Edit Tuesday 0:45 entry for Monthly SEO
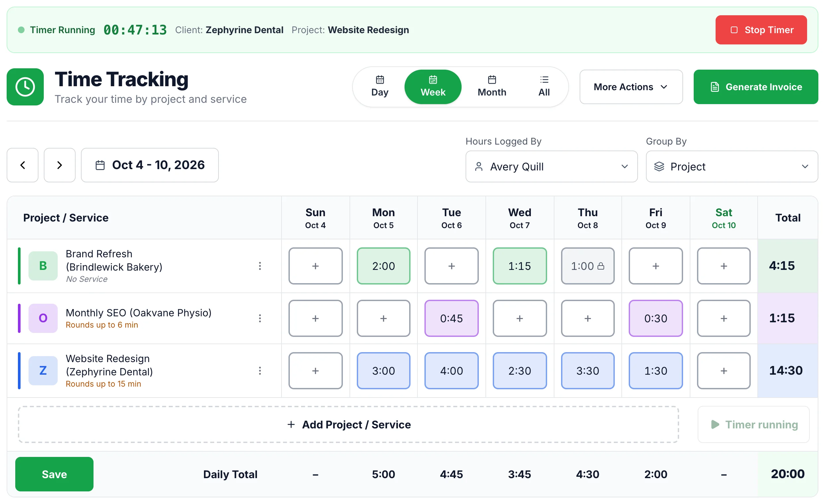This screenshot has height=504, width=825. pyautogui.click(x=451, y=318)
